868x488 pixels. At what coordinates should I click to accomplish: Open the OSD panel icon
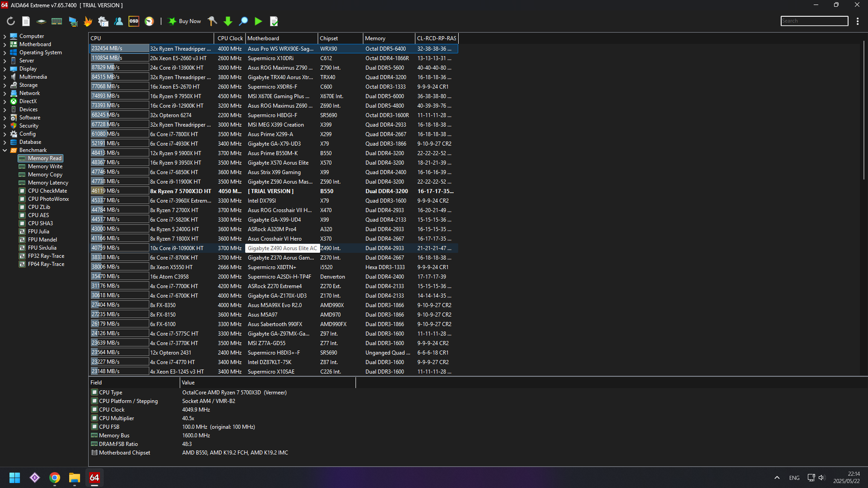point(134,21)
